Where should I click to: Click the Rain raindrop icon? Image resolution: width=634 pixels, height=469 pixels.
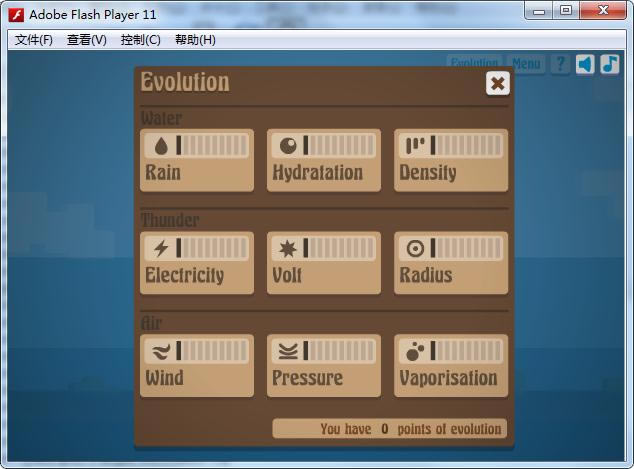(161, 145)
